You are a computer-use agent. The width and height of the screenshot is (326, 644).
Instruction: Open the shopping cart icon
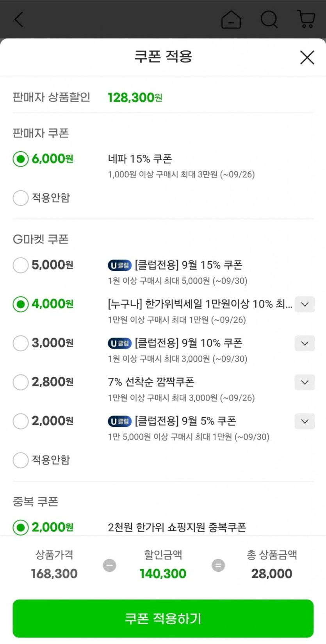(306, 19)
